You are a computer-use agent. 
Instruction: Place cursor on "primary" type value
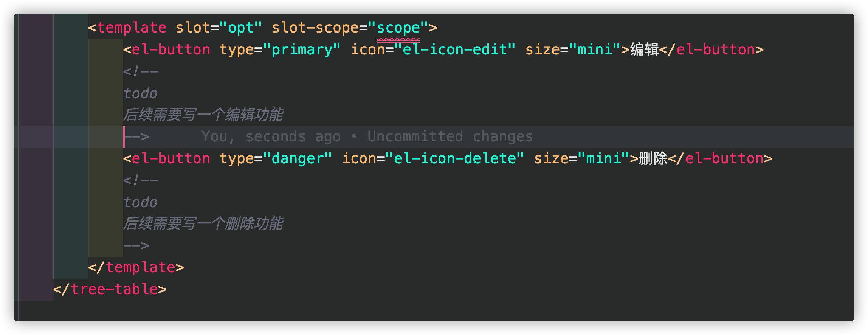(302, 50)
